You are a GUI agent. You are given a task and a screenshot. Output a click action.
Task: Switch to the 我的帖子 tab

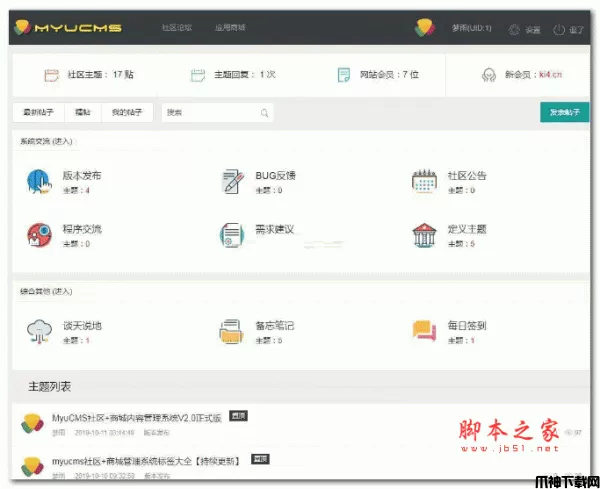127,112
